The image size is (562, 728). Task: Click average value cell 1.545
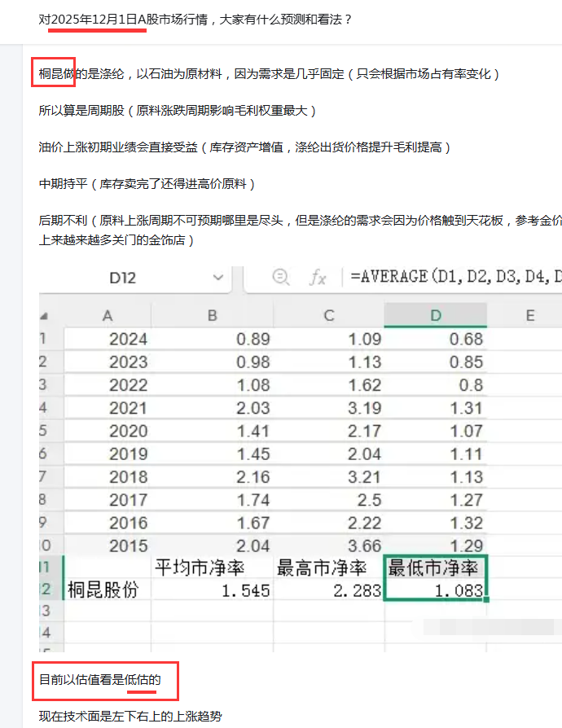click(x=213, y=590)
